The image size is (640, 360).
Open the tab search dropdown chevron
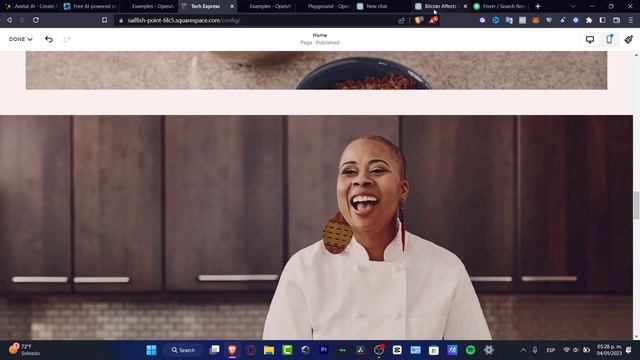point(573,6)
